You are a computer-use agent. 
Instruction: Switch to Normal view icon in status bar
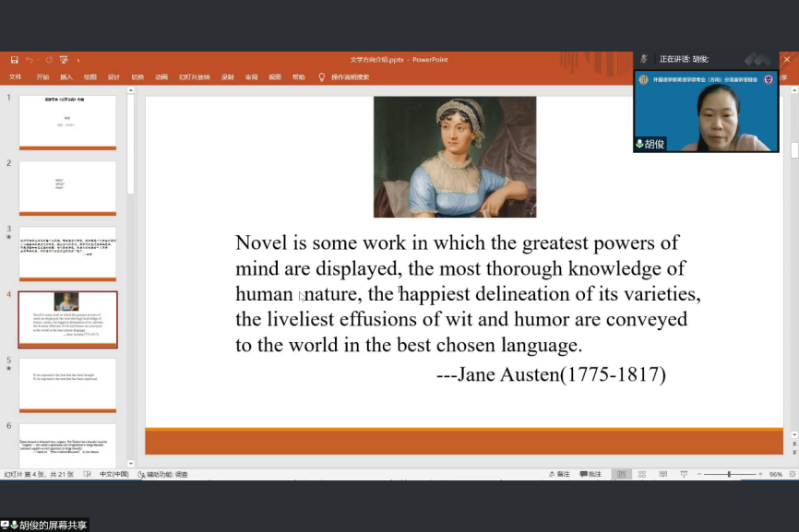pyautogui.click(x=622, y=475)
